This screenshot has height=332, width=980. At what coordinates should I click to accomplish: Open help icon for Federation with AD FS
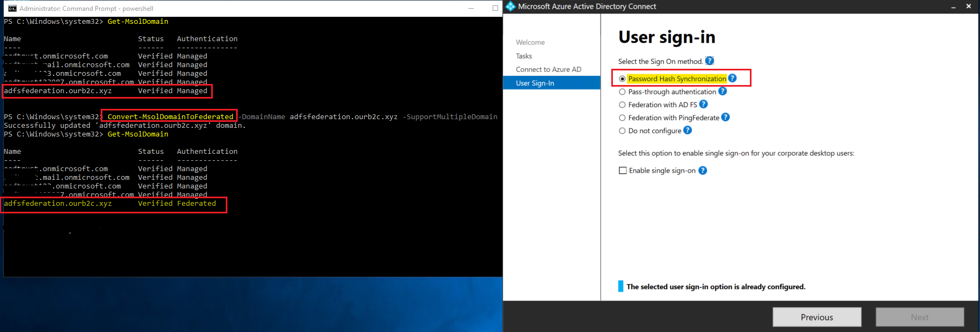(703, 104)
